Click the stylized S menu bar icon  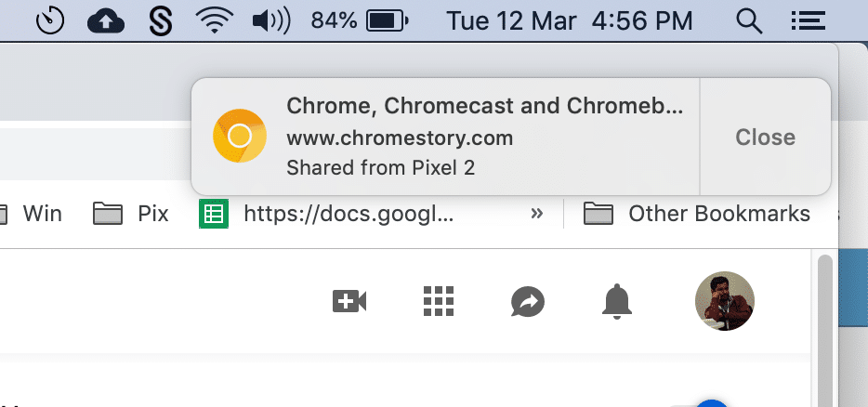pos(161,20)
